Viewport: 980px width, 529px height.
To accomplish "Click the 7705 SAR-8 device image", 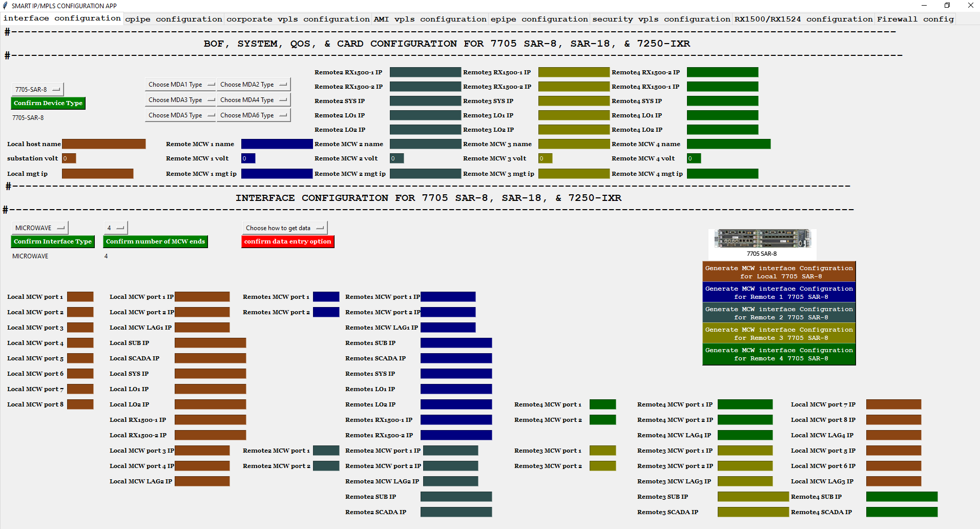I will point(762,239).
